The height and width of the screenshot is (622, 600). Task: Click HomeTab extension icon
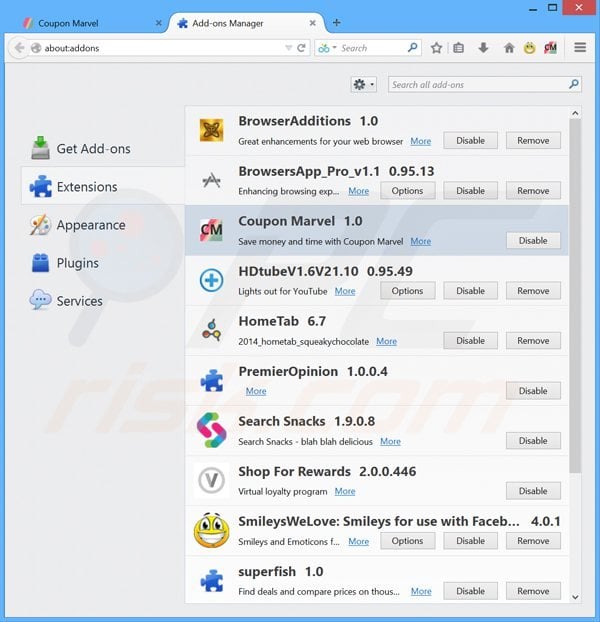pyautogui.click(x=211, y=330)
